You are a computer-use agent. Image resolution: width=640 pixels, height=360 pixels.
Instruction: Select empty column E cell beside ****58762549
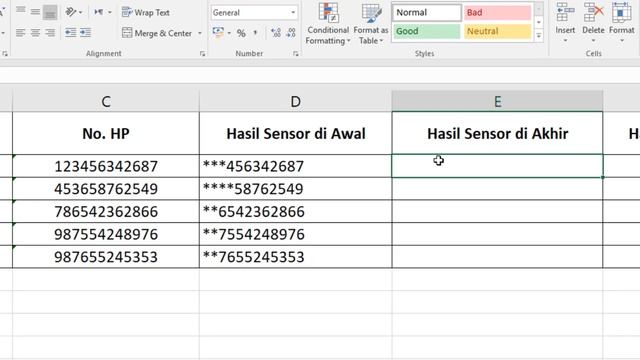pyautogui.click(x=497, y=189)
